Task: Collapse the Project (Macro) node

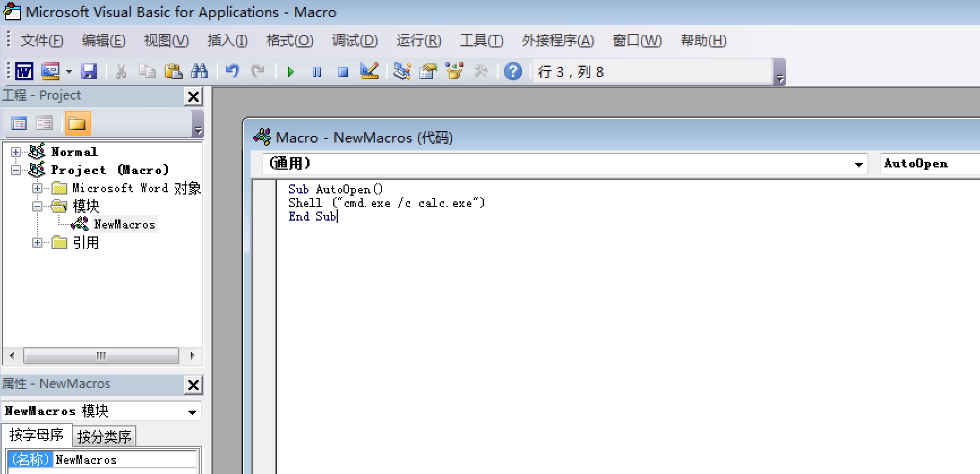Action: tap(16, 170)
